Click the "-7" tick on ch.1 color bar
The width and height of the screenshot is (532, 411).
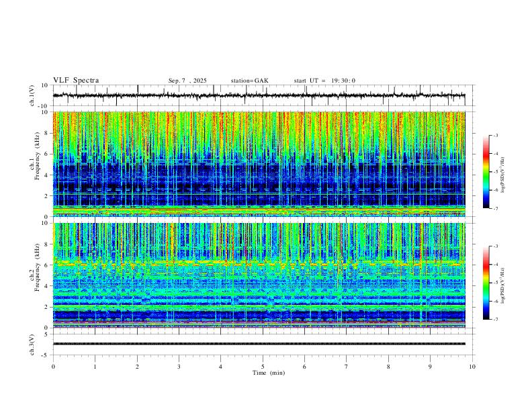495,209
